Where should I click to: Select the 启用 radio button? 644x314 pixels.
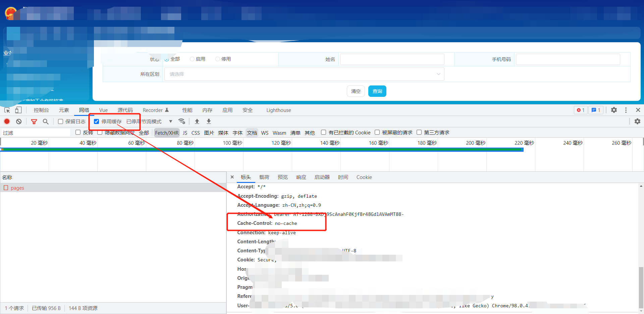(192, 59)
